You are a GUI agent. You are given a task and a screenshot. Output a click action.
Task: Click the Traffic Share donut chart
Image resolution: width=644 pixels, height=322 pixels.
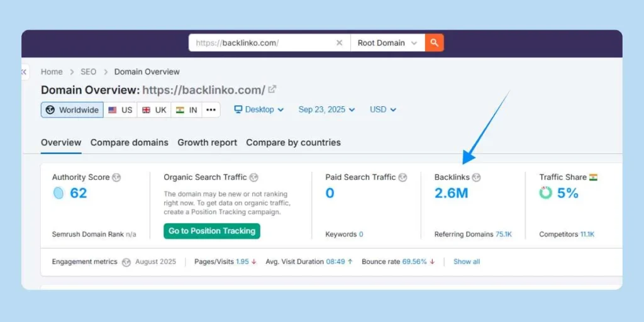545,193
